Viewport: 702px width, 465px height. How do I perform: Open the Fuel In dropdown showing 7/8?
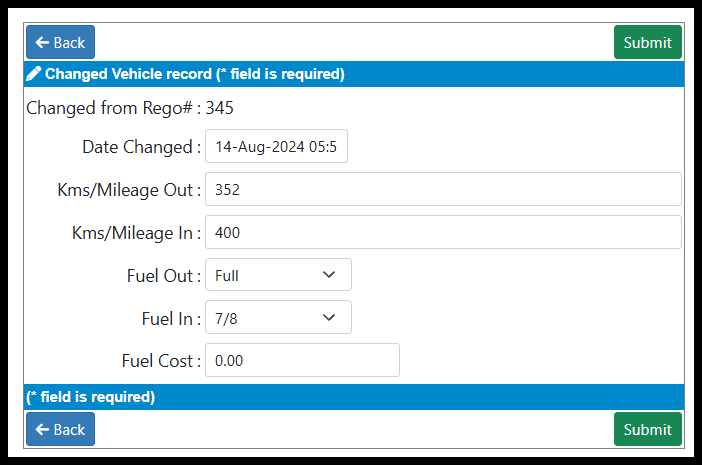(278, 317)
